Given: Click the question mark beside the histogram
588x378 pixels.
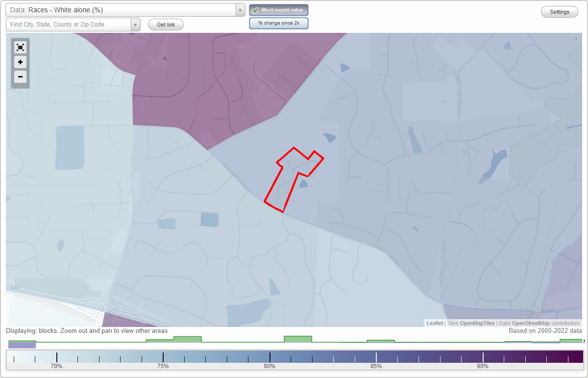Looking at the screenshot, I should click(x=584, y=341).
